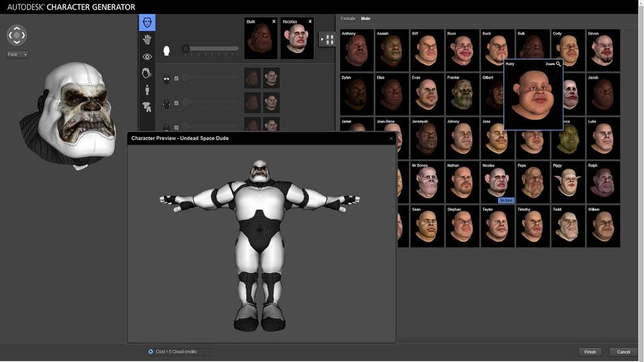Screen dimensions: 644x362
Task: Choose the Johnny face preset
Action: pos(462,138)
